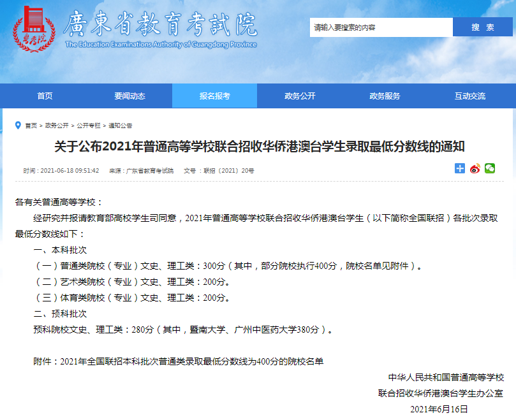Open the 政务公开 navigation menu

pos(300,96)
